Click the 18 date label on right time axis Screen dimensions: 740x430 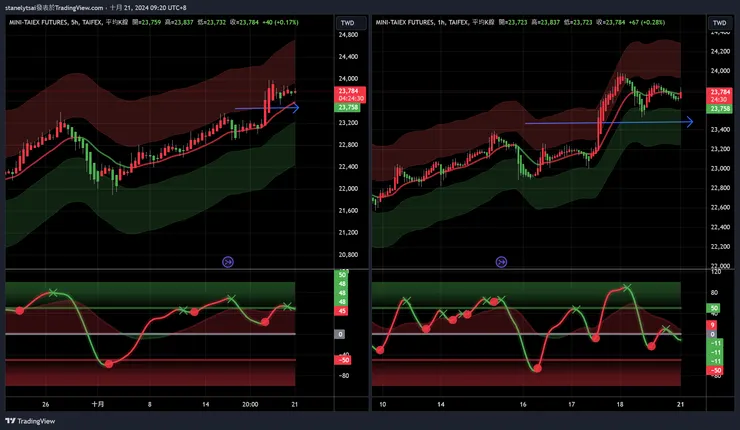click(x=620, y=404)
